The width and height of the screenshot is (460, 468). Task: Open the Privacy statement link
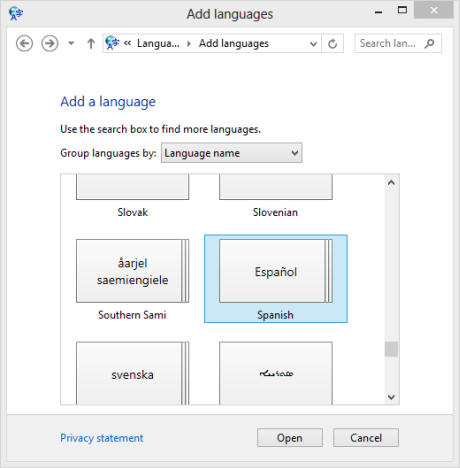[102, 438]
